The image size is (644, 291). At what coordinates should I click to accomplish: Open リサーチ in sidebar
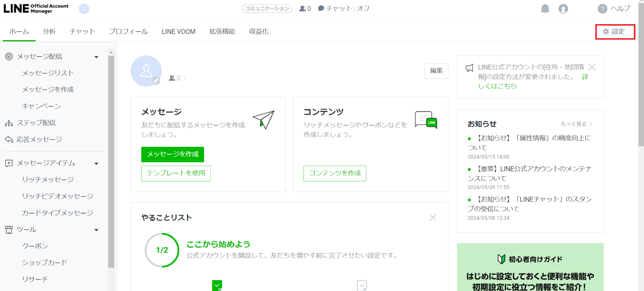[35, 279]
